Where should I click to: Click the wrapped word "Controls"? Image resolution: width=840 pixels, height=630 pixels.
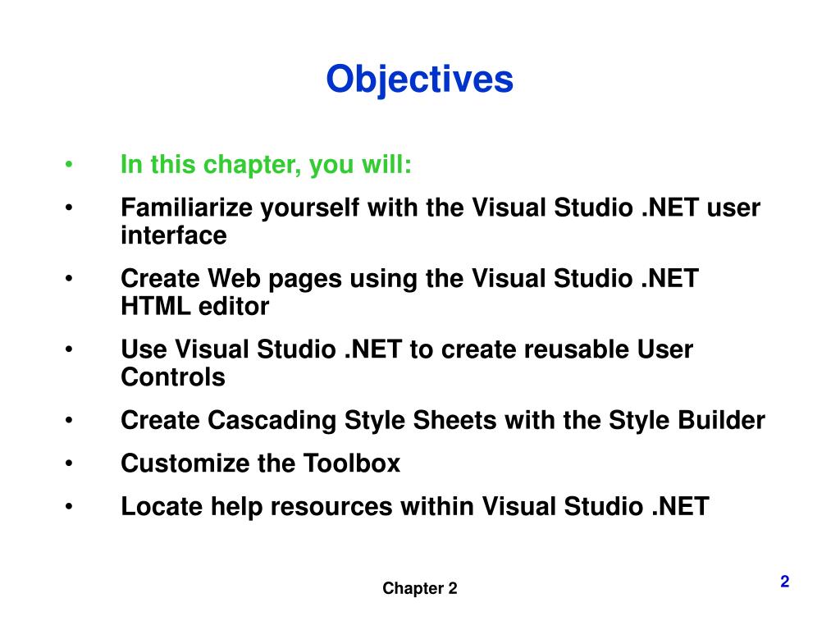172,378
